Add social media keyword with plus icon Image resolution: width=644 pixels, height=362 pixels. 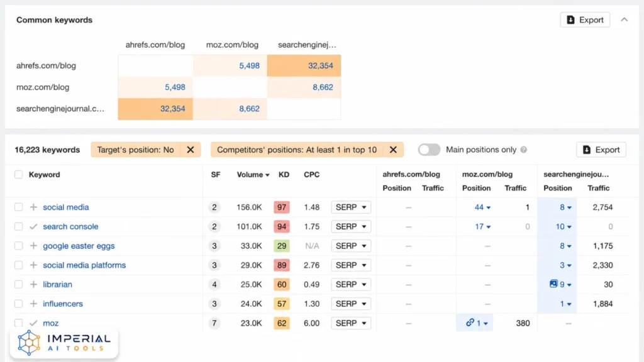[34, 207]
